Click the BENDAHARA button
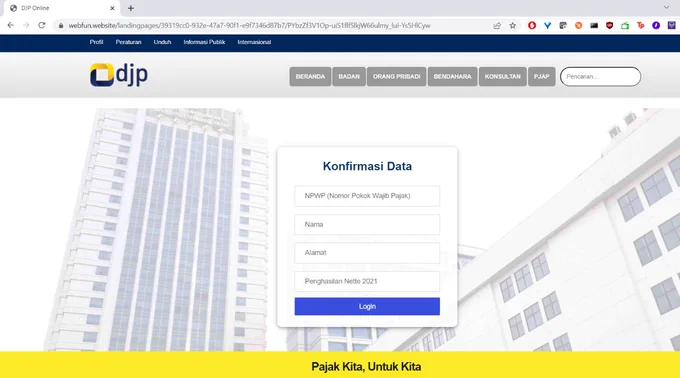This screenshot has width=680, height=378. pyautogui.click(x=452, y=76)
